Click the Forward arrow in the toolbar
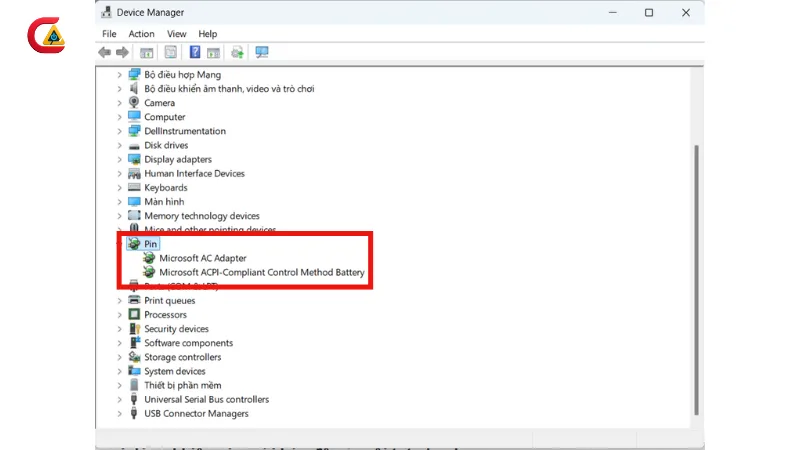This screenshot has height=450, width=800. 123,52
